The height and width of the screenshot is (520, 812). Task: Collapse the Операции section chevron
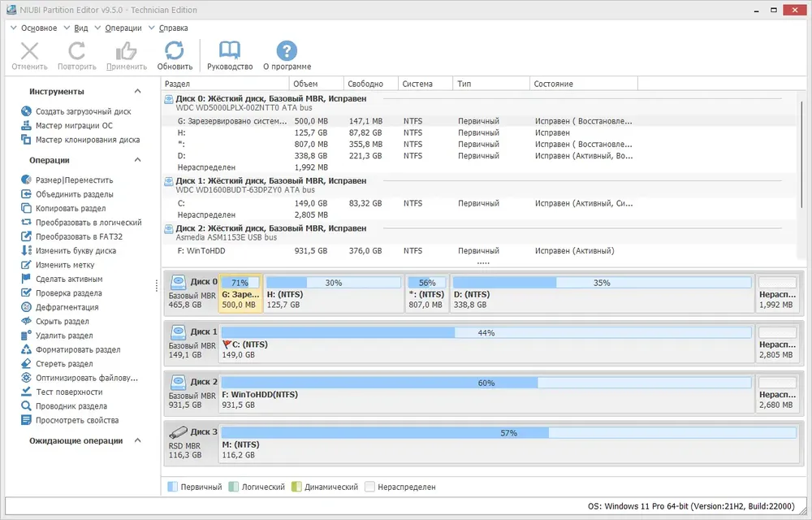point(138,160)
